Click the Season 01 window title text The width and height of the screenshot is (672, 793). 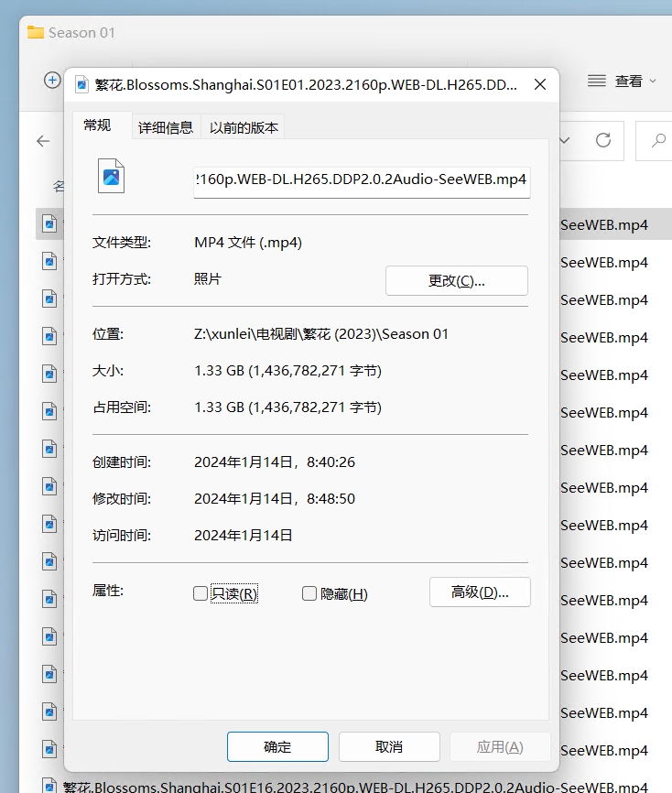pyautogui.click(x=81, y=33)
